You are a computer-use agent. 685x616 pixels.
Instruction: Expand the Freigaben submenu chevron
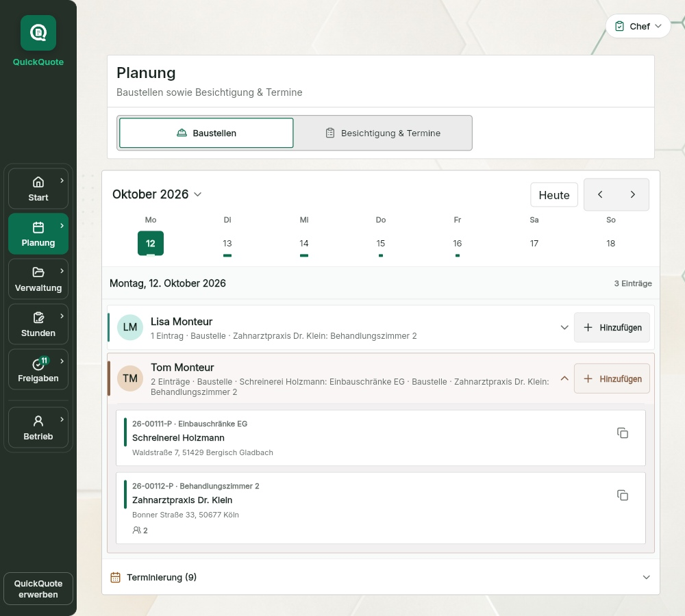[62, 361]
